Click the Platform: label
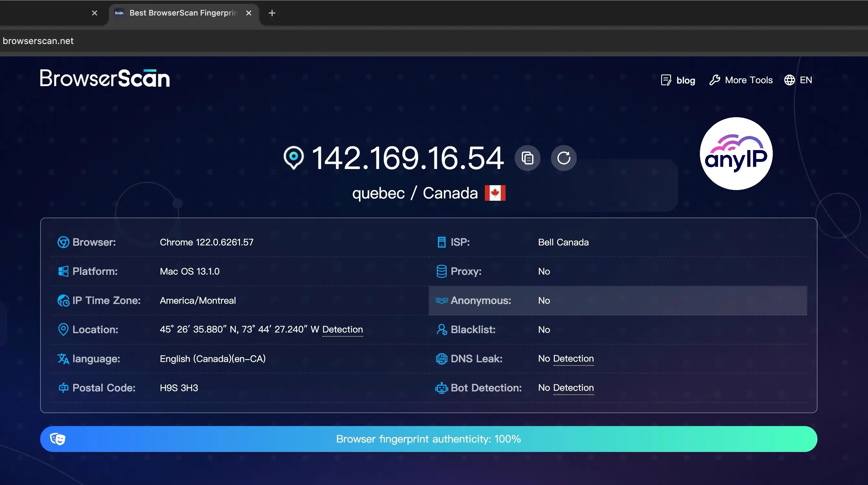Viewport: 868px width, 485px height. point(95,271)
